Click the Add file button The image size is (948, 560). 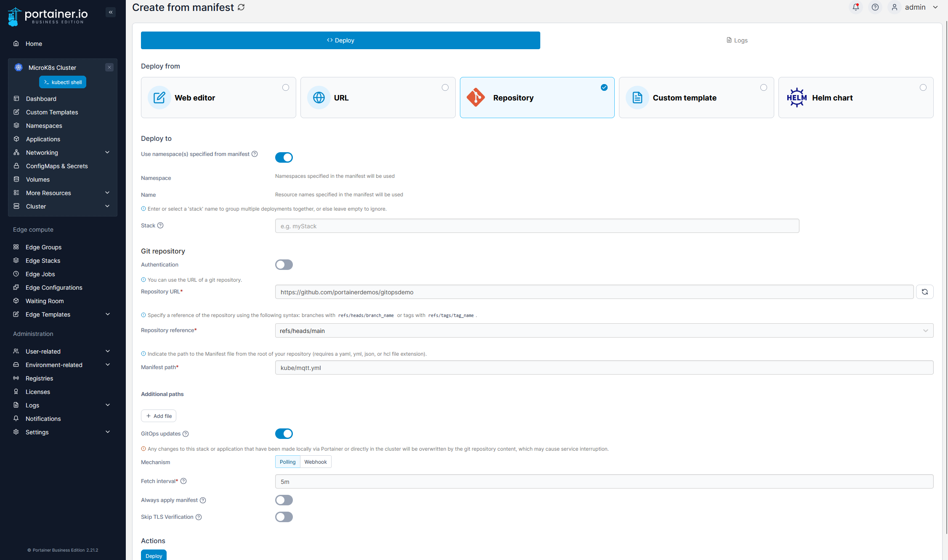[x=159, y=415]
